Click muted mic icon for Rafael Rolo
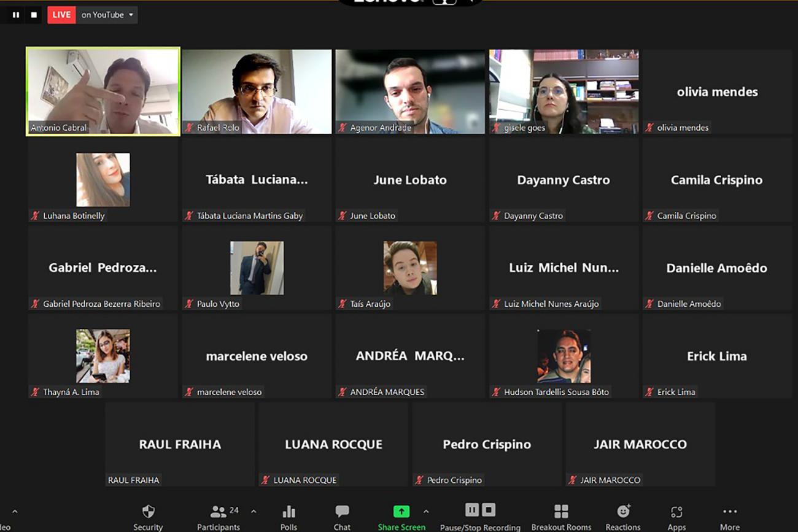The image size is (798, 532). (190, 128)
